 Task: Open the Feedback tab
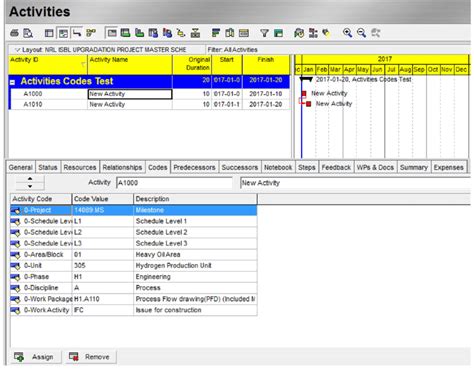336,167
